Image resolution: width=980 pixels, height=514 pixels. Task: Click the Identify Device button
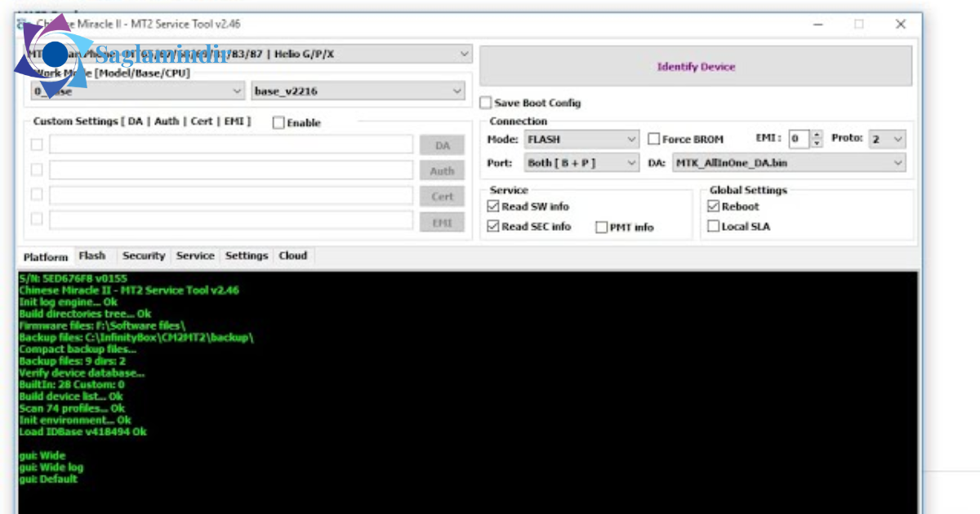pos(696,66)
